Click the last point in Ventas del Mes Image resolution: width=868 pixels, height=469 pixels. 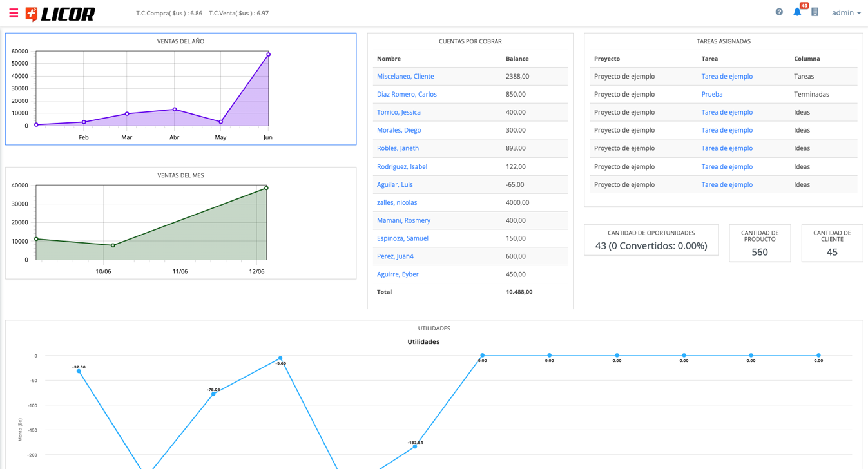266,188
